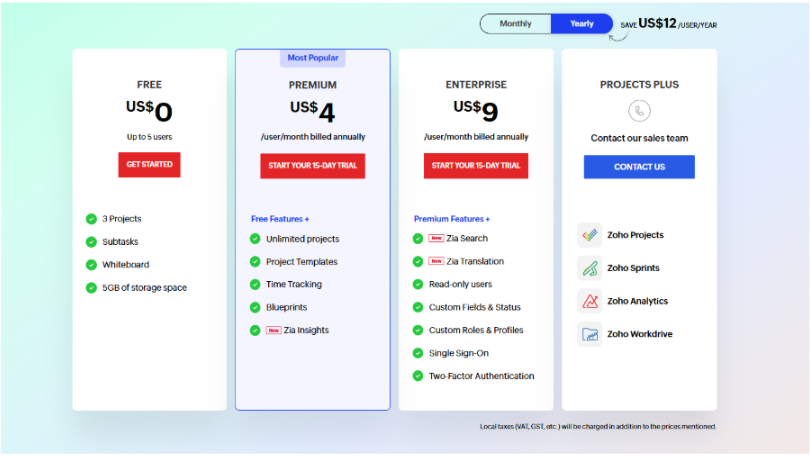Click the Unlimited projects feature text
Image resolution: width=810 pixels, height=457 pixels.
click(303, 239)
